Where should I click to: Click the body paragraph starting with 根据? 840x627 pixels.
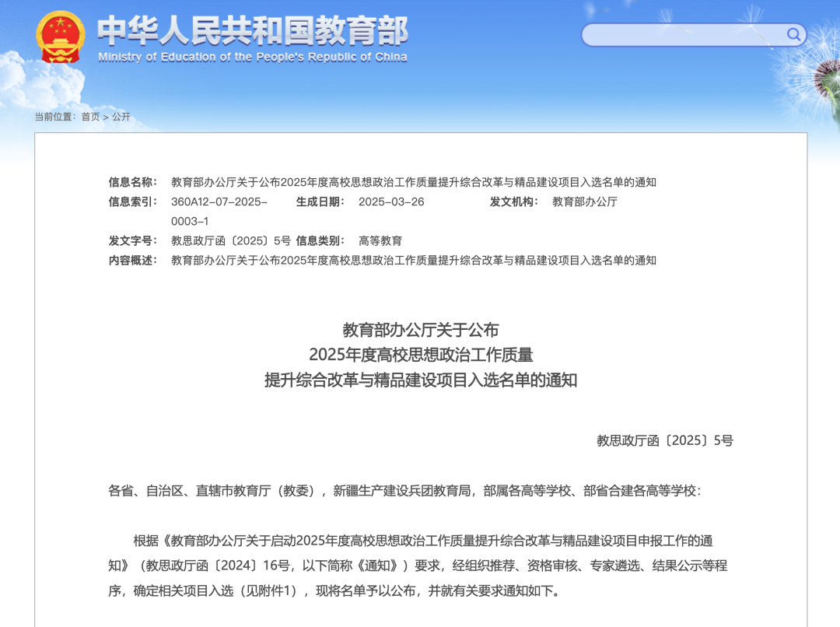coord(420,566)
